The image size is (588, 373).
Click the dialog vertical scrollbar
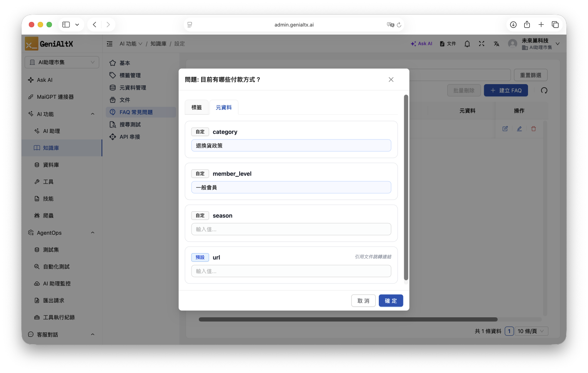[x=406, y=187]
